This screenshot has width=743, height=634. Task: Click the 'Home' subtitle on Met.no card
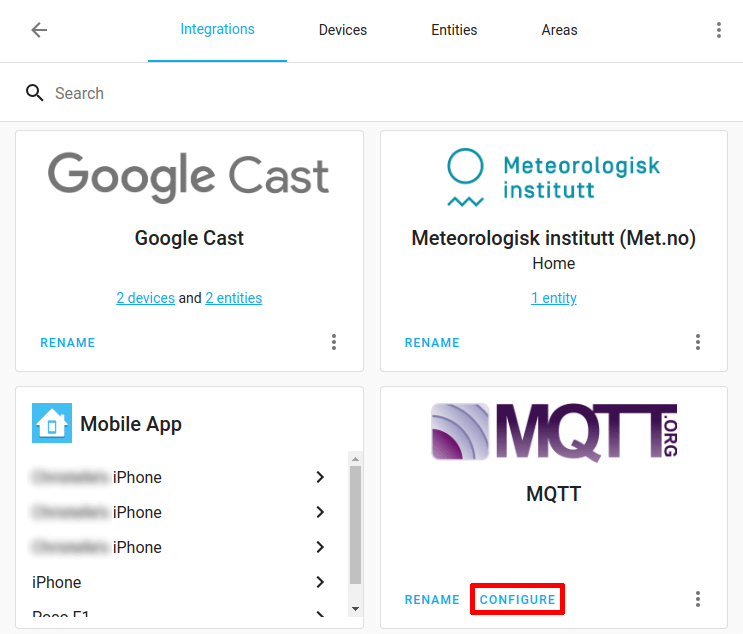coord(553,263)
